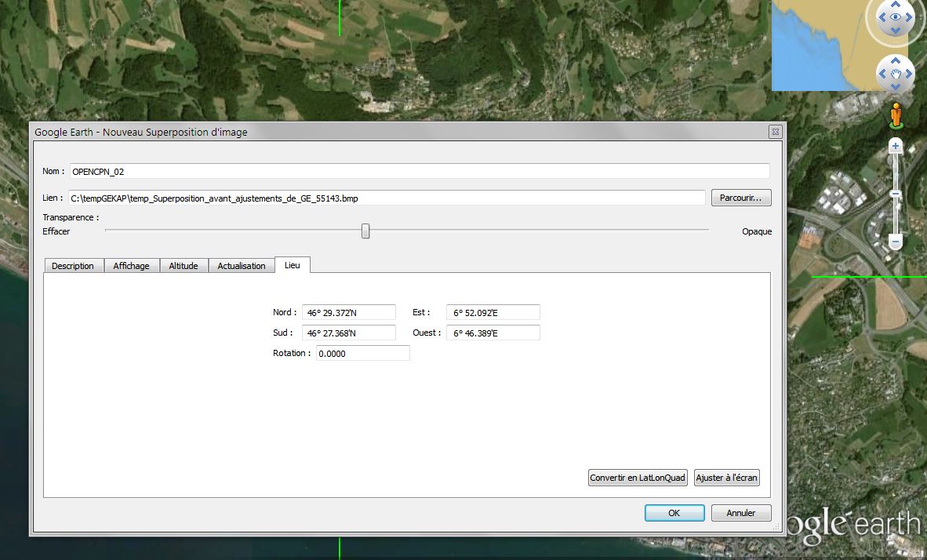927x560 pixels.
Task: Click the "Ouest :" label
Action: tap(427, 333)
